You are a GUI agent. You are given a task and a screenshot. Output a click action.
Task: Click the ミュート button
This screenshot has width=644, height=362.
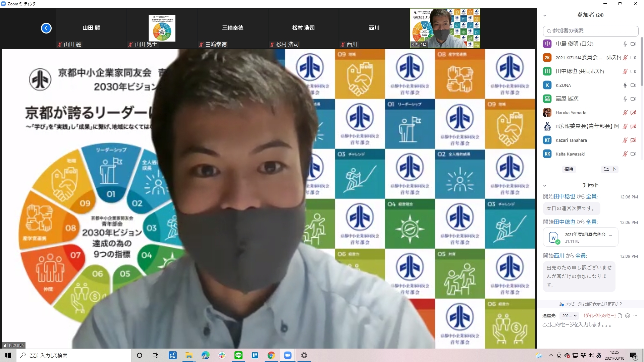pos(609,169)
